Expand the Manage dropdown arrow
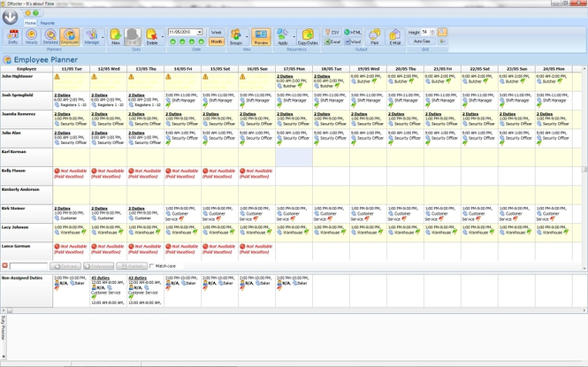 pos(103,37)
